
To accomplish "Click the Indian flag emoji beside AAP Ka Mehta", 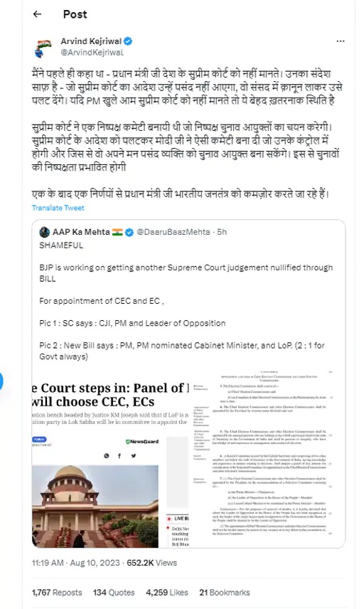I will pos(117,232).
